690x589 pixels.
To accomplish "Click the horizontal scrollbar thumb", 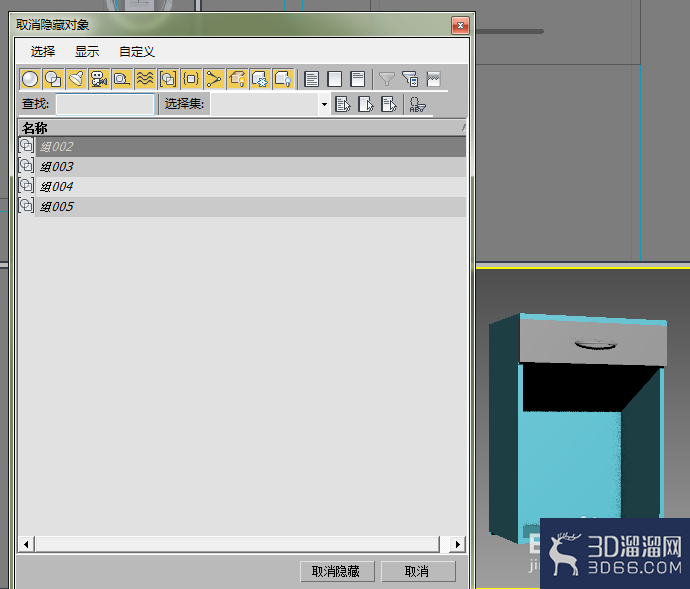I will (238, 545).
